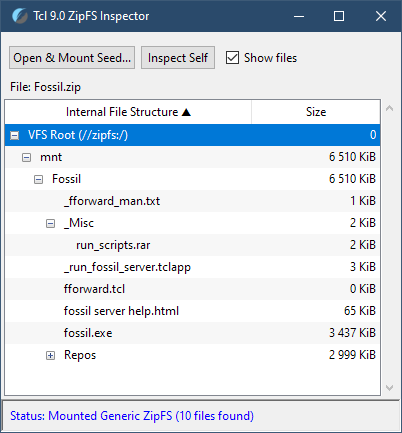
Task: Maximize the ZipFS Inspector window
Action: click(x=339, y=16)
